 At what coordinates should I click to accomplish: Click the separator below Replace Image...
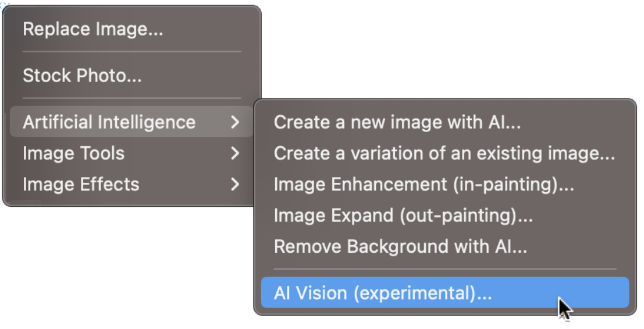[131, 52]
